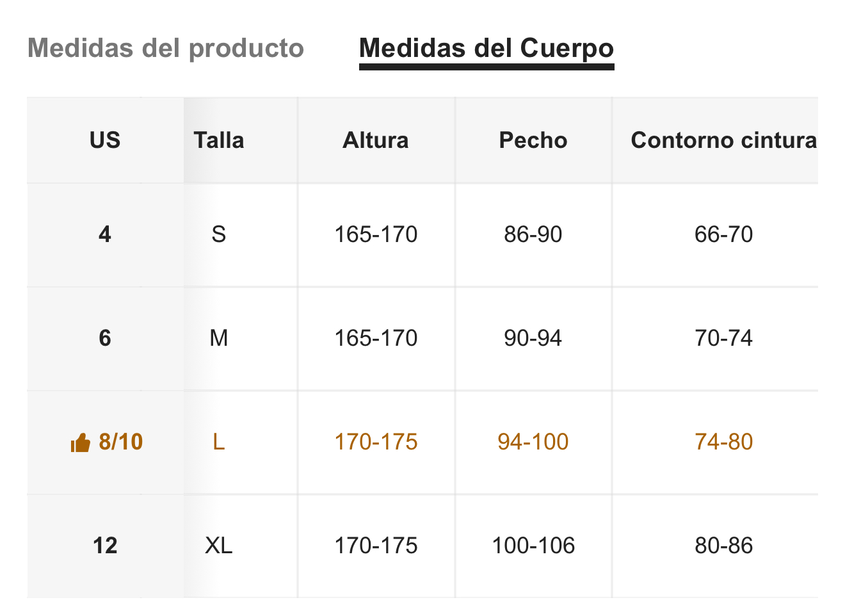The width and height of the screenshot is (845, 616).
Task: Click the S size cell
Action: pyautogui.click(x=219, y=235)
